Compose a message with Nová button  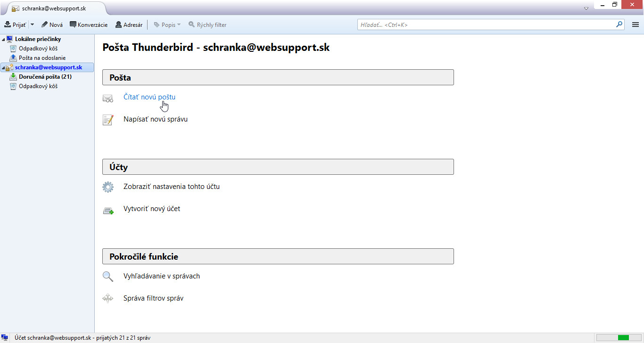click(x=52, y=24)
